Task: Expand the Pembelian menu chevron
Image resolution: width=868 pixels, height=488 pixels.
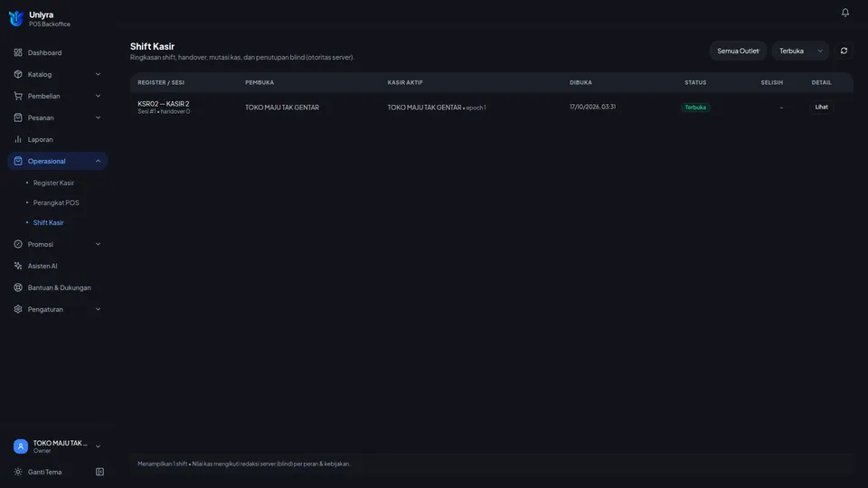Action: (x=98, y=96)
